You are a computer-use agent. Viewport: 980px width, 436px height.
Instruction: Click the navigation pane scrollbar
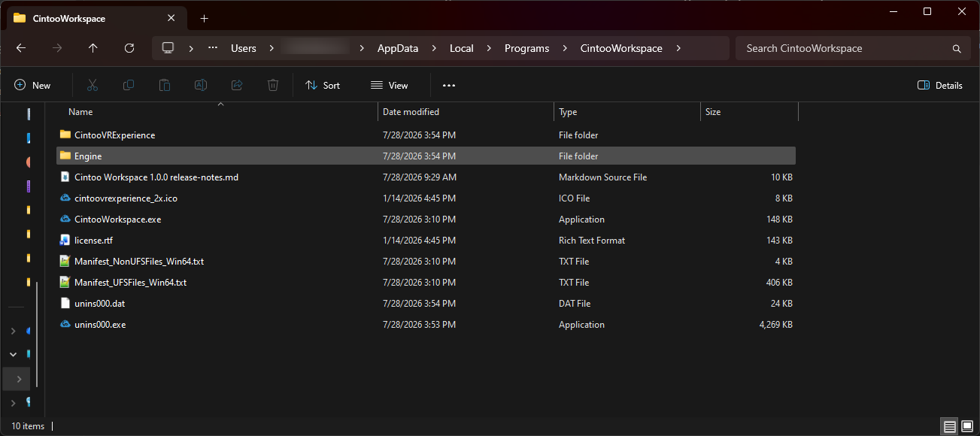pos(37,334)
